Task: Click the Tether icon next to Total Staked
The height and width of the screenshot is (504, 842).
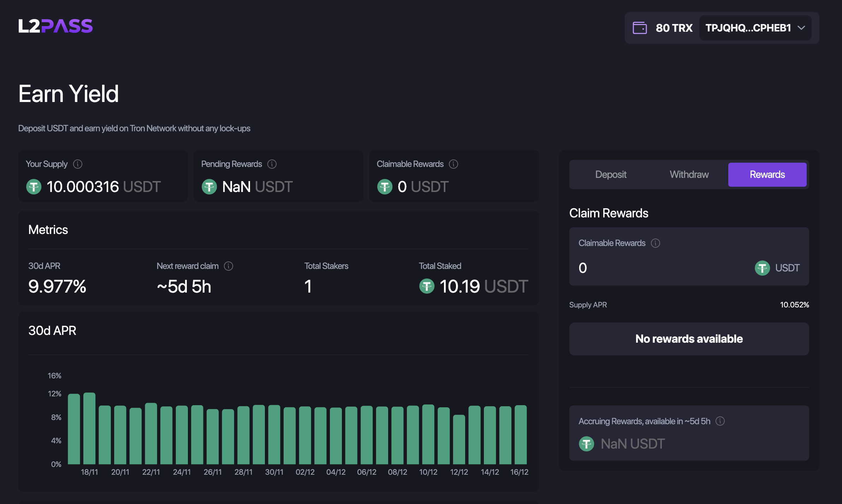Action: pos(427,286)
